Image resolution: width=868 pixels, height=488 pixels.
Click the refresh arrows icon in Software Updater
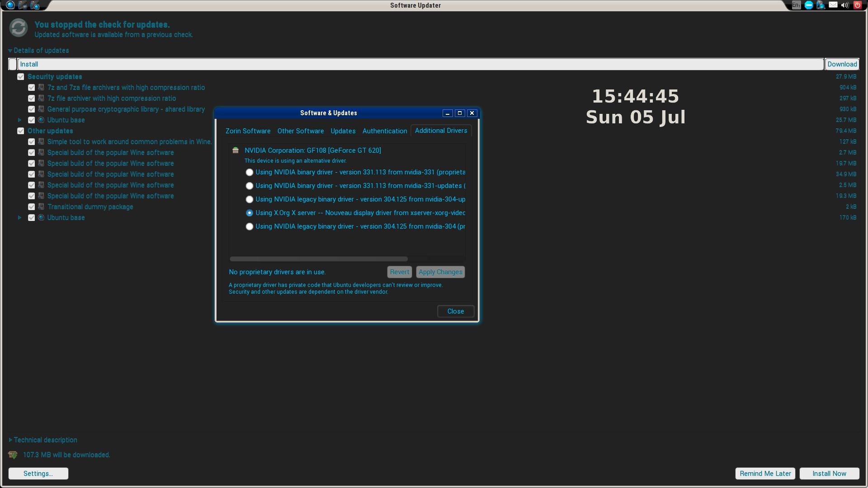(19, 28)
